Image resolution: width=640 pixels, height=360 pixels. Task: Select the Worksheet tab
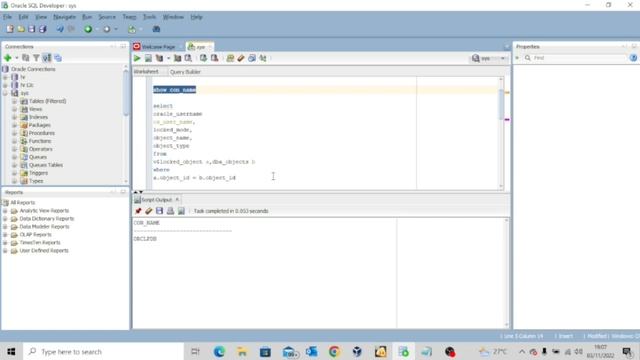tap(146, 71)
